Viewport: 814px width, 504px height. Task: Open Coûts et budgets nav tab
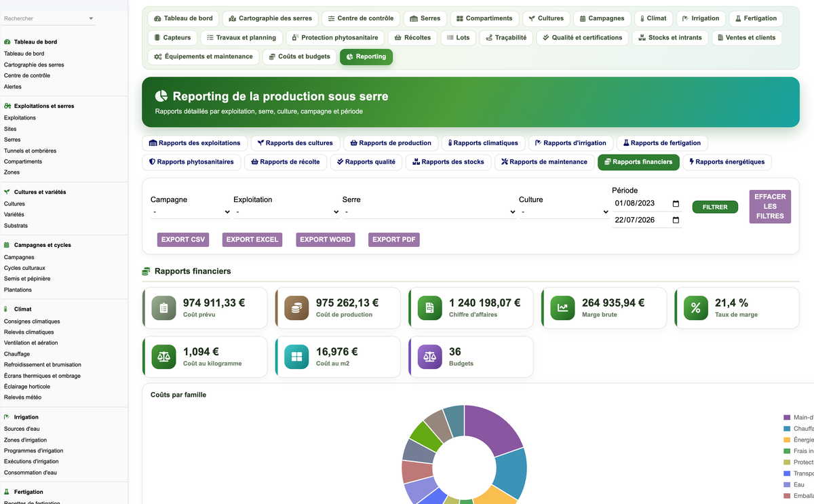(x=299, y=57)
